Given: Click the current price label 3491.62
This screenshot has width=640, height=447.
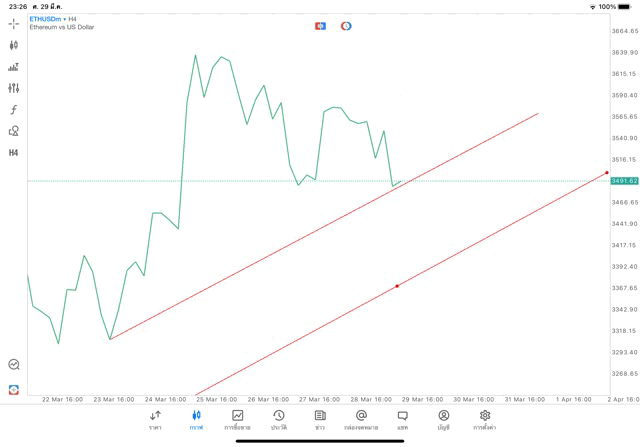Looking at the screenshot, I should (x=624, y=181).
